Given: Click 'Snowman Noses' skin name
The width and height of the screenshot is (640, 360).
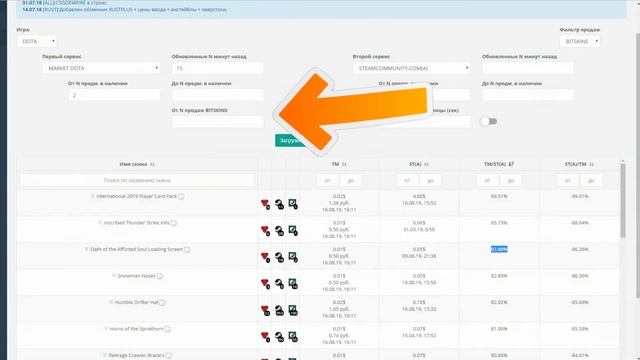Looking at the screenshot, I should click(x=136, y=276).
